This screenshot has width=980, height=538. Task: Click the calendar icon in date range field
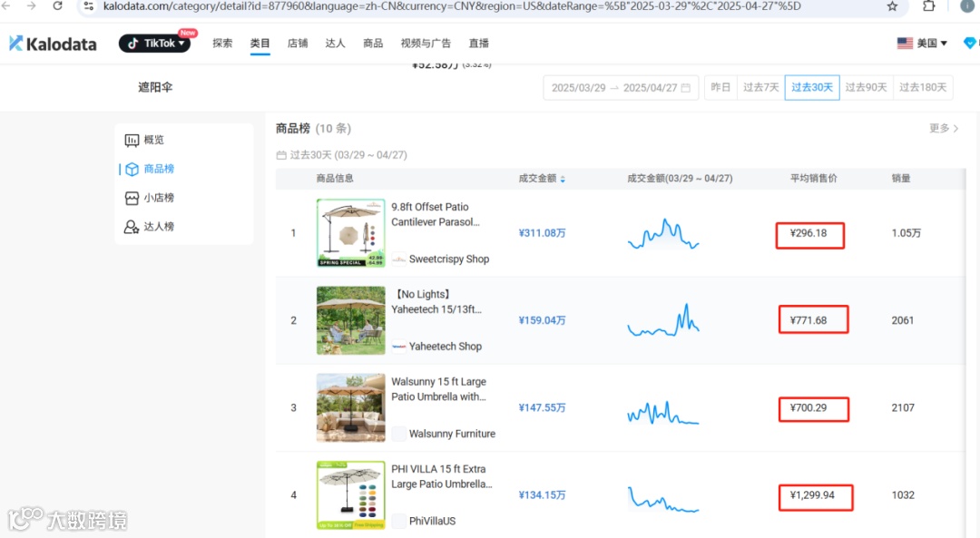point(686,87)
